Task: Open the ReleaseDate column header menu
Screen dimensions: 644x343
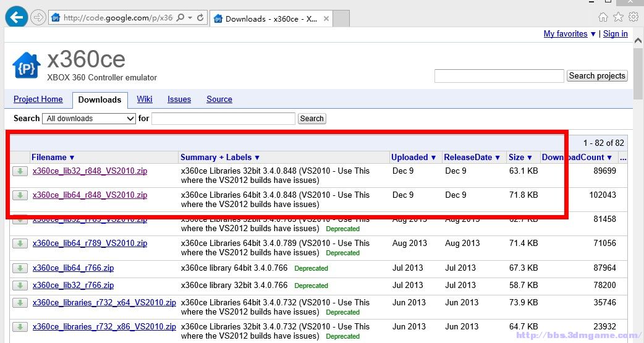Action: 472,158
